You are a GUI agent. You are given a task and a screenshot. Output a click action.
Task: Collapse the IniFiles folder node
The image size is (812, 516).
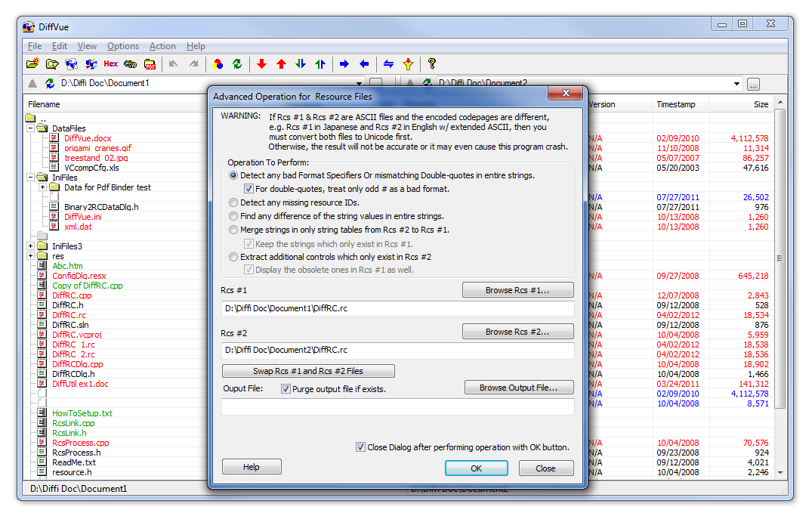[30, 178]
